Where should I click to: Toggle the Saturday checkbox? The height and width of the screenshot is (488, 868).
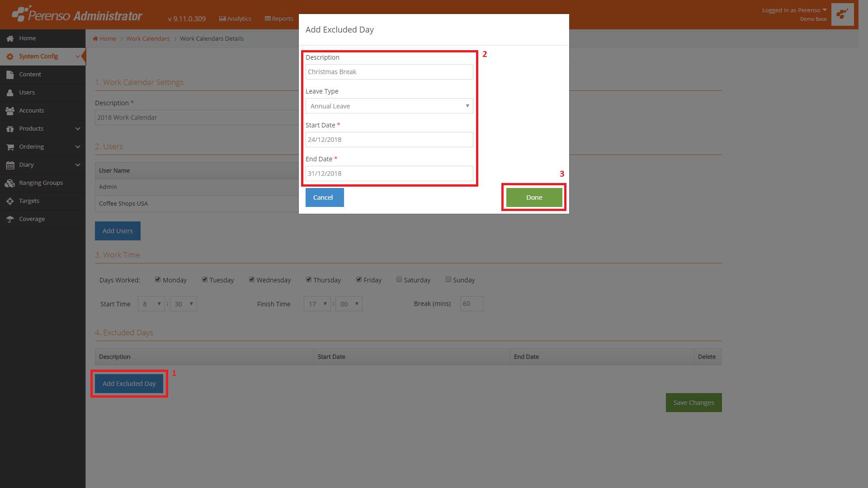399,280
